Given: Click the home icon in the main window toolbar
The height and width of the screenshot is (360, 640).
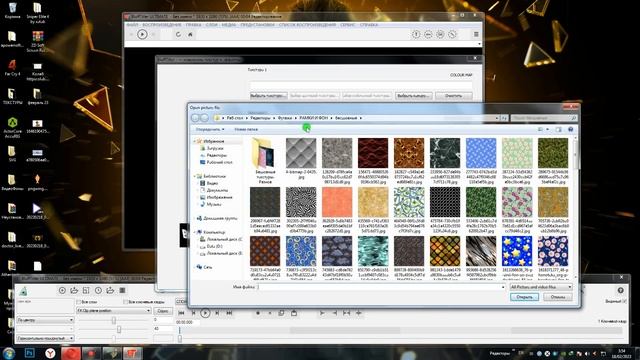Looking at the screenshot, I should [x=190, y=34].
